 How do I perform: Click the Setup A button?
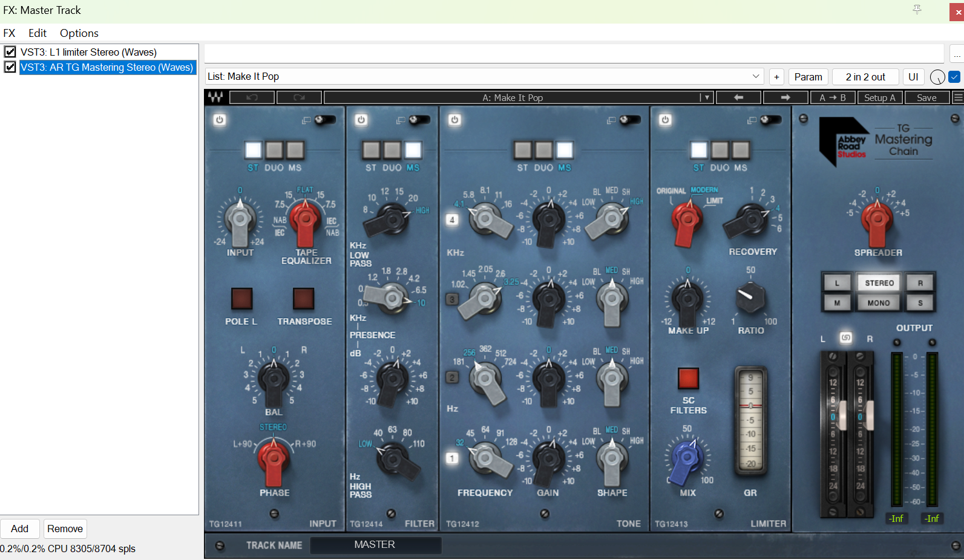coord(879,97)
